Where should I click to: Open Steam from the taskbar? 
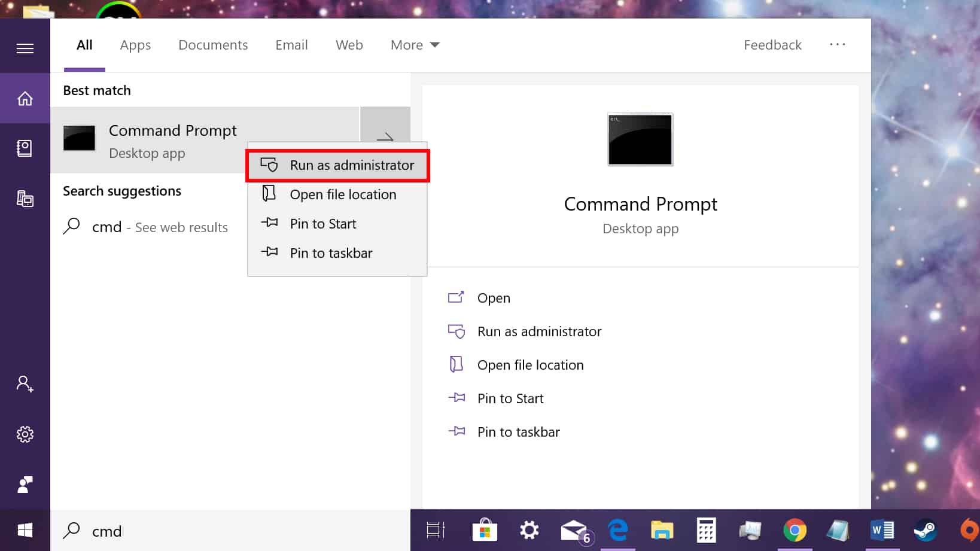tap(925, 530)
